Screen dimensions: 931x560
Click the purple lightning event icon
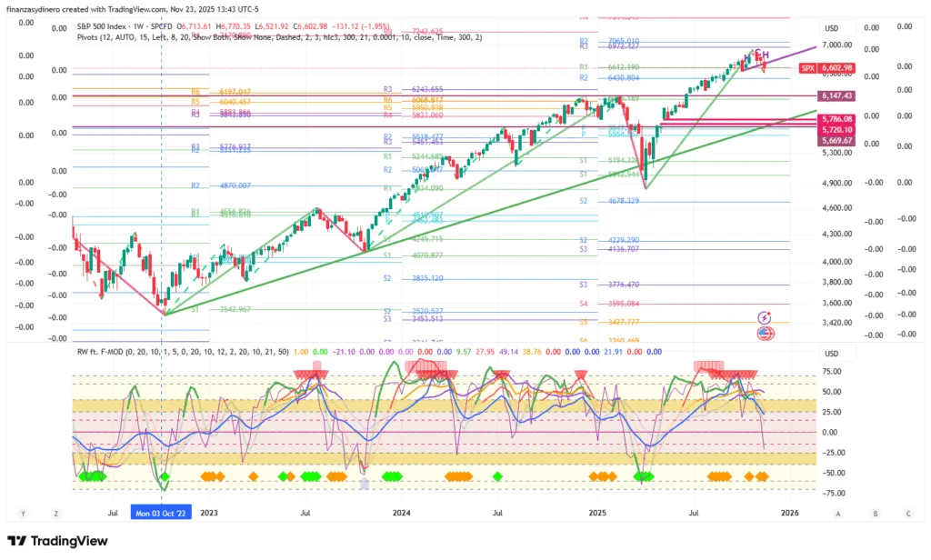coord(765,317)
